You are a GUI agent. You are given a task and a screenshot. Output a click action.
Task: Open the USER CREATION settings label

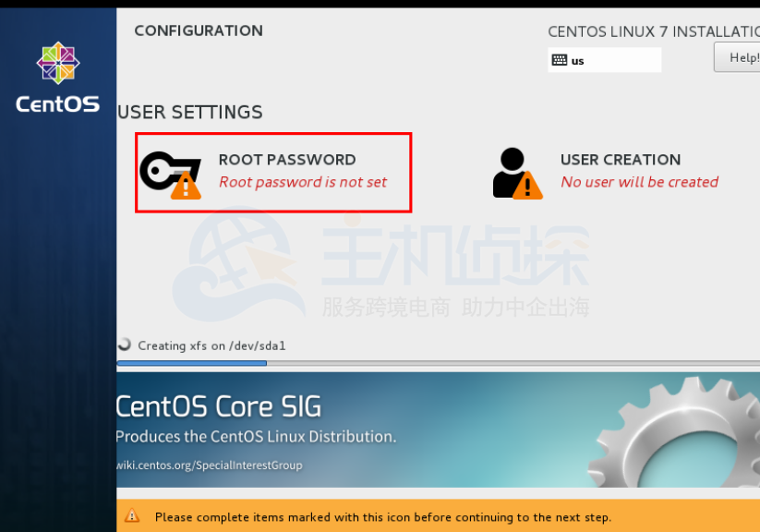click(x=621, y=160)
